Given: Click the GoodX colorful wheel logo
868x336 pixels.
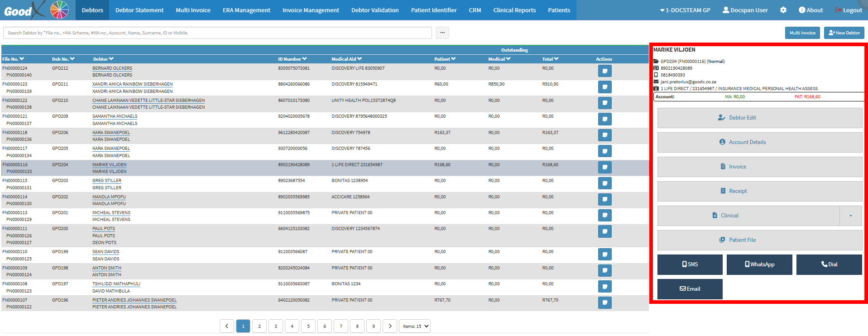Looking at the screenshot, I should [59, 10].
